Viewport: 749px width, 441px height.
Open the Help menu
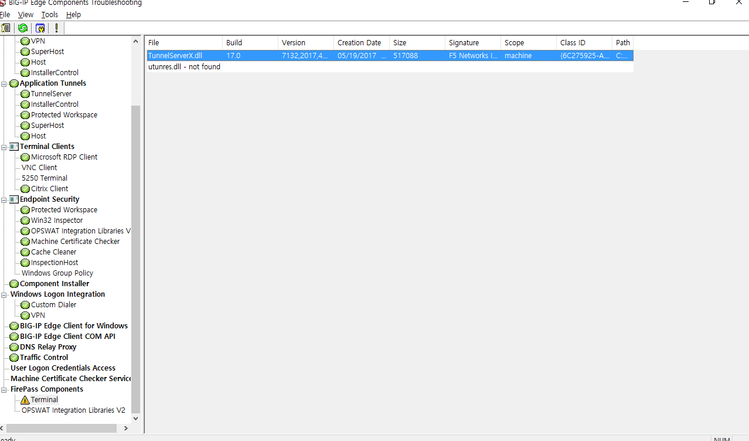pyautogui.click(x=73, y=15)
